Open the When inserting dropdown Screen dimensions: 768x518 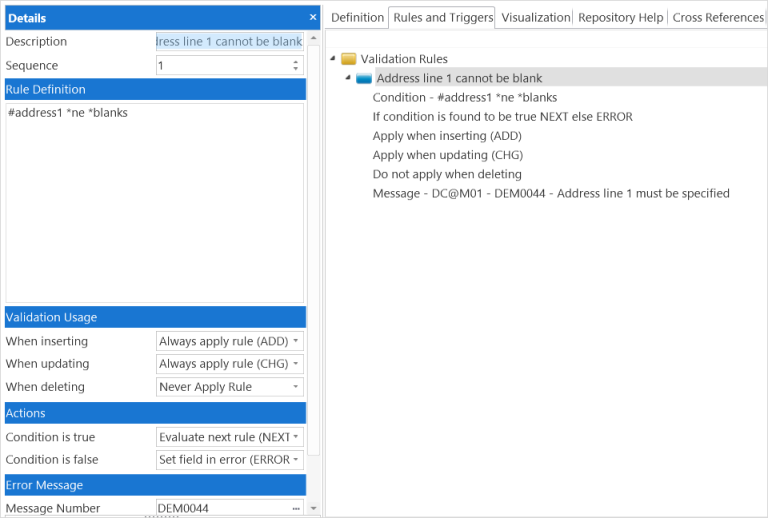tap(296, 342)
